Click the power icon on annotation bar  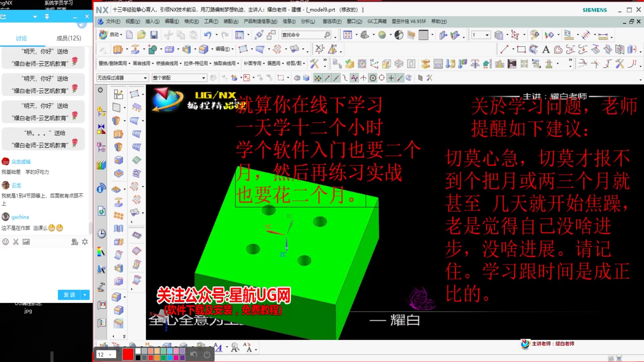207,355
